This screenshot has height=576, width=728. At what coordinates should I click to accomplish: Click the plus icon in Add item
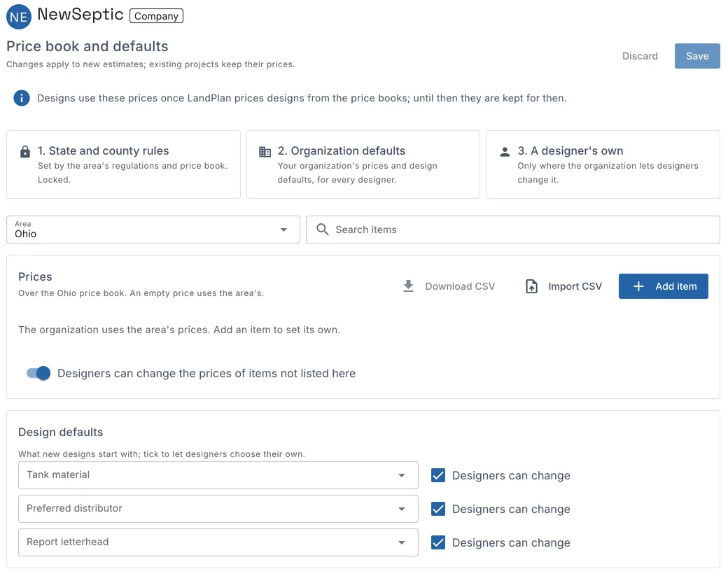click(638, 286)
